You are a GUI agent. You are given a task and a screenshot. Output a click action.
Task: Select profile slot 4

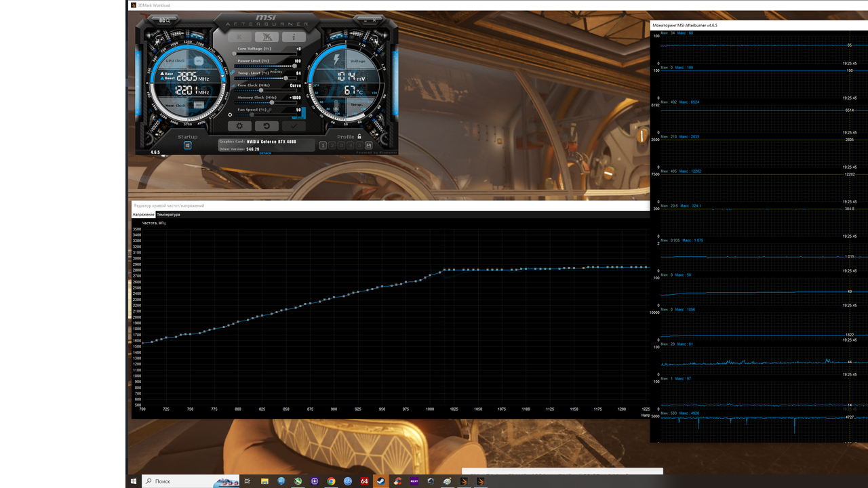[351, 145]
